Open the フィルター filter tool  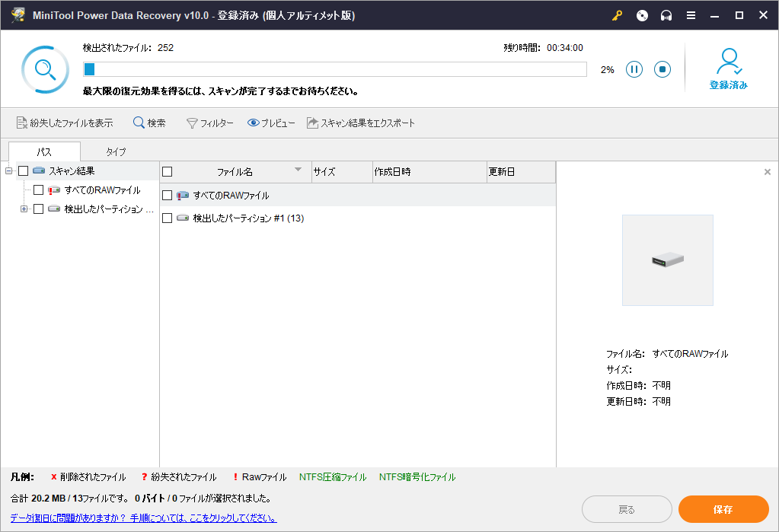[x=210, y=123]
